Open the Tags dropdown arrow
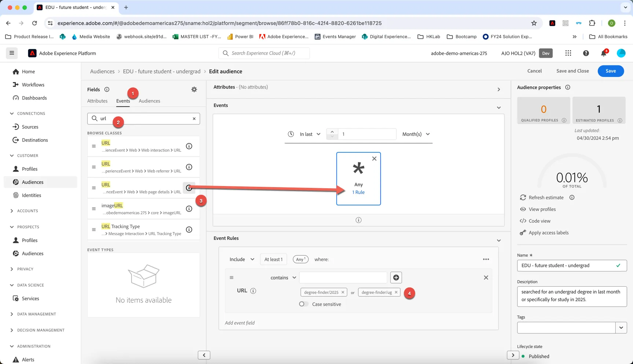Viewport: 633px width, 364px height. [x=621, y=328]
